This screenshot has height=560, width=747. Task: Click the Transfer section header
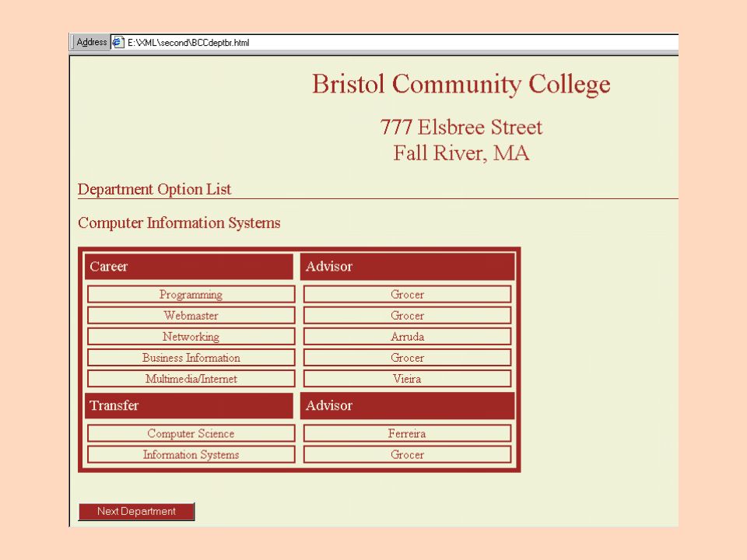pos(189,405)
